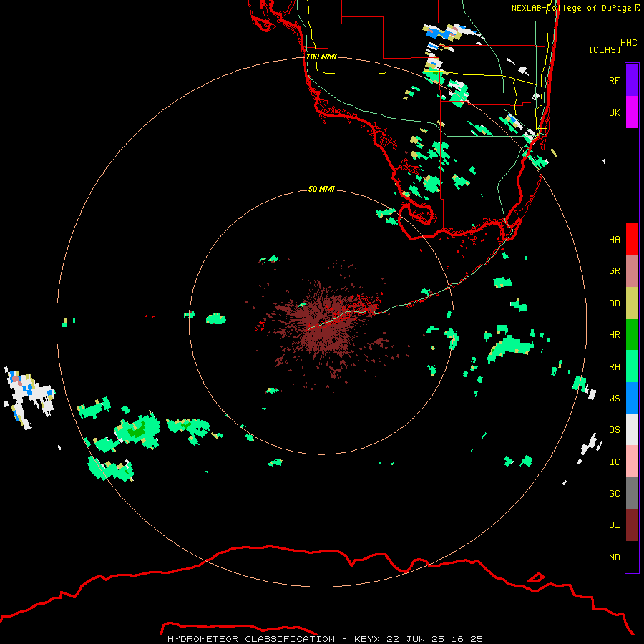Click the BD legend label

point(614,303)
